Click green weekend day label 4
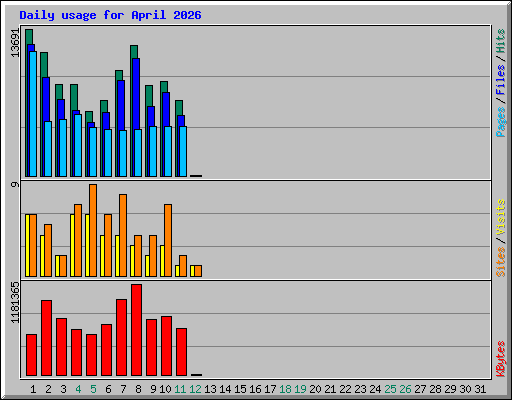The width and height of the screenshot is (512, 400). pos(78,389)
